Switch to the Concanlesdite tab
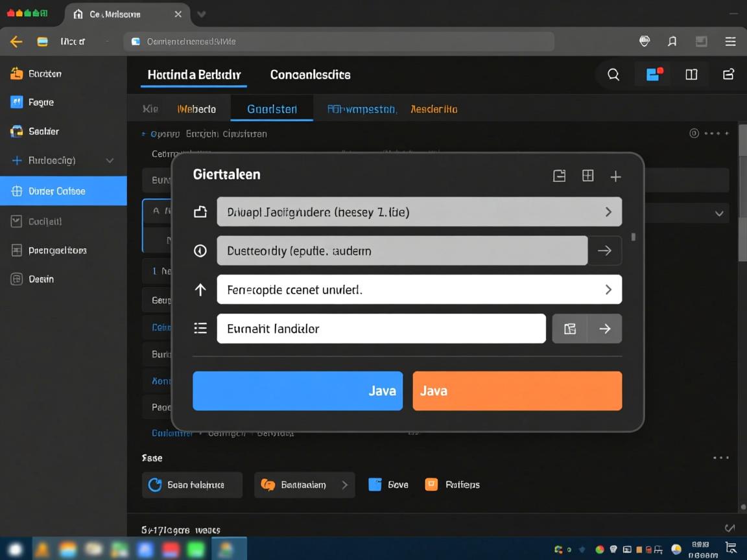 point(310,75)
